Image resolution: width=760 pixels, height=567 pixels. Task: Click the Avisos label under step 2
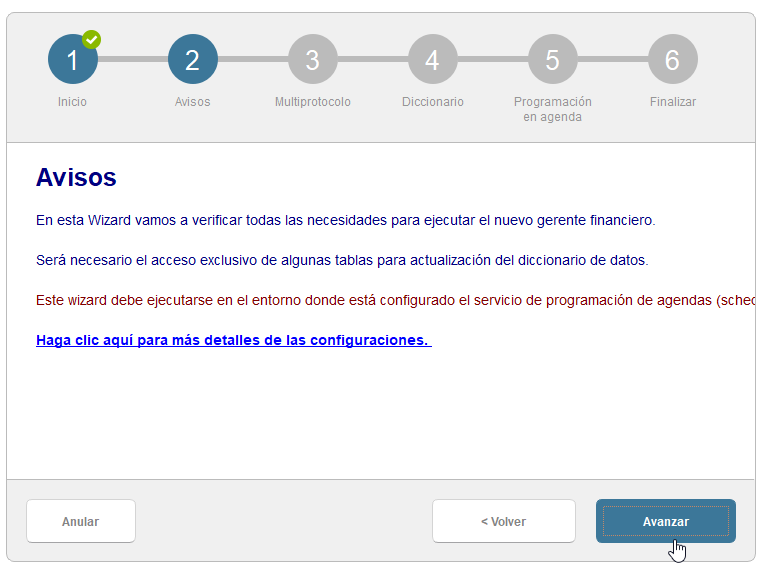[x=192, y=102]
